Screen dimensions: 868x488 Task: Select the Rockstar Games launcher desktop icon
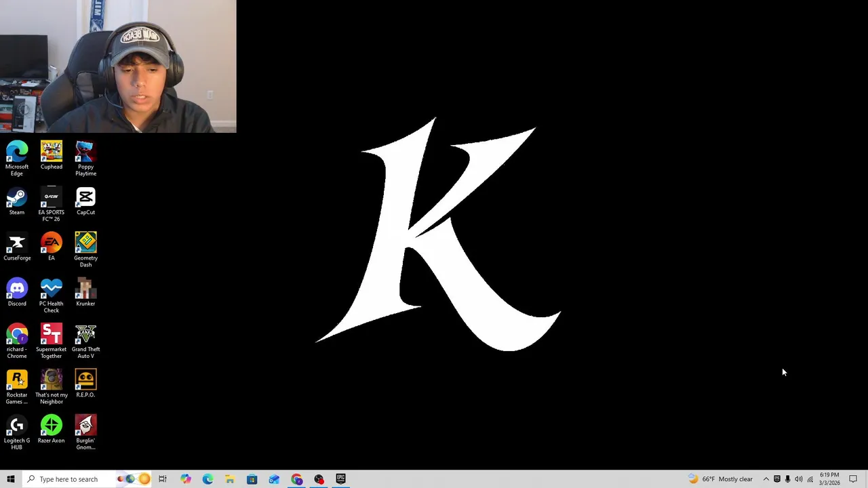pyautogui.click(x=17, y=387)
